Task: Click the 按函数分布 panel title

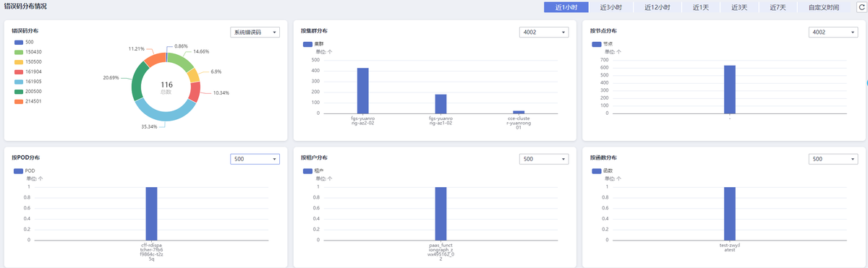Action: coord(603,157)
